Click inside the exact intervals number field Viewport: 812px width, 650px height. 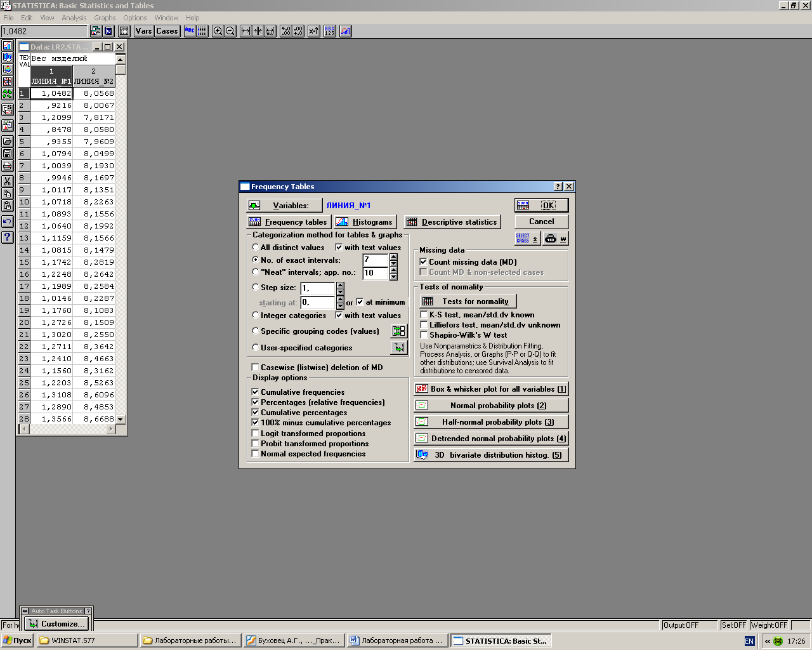click(375, 260)
